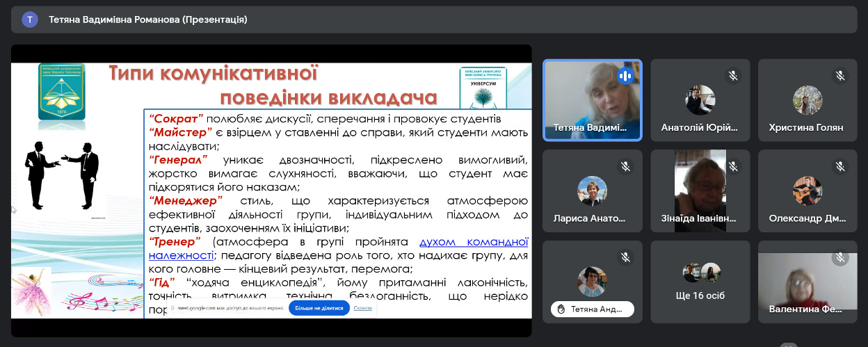Click Христина Голян profile picture

(x=807, y=99)
